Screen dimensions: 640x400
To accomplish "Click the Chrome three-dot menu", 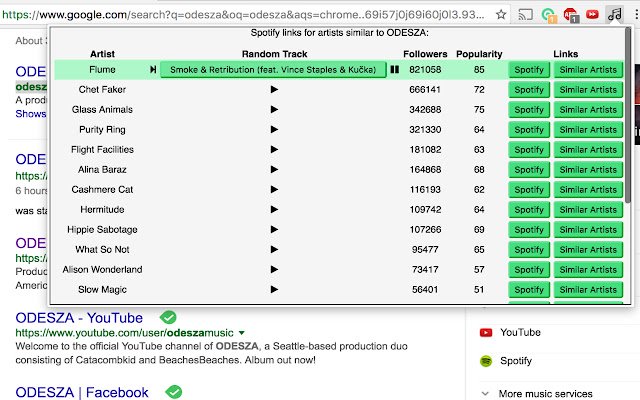I will click(x=636, y=15).
